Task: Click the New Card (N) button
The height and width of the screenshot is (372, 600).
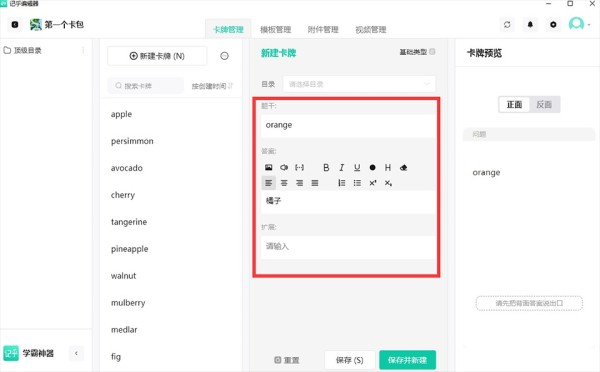Action: [x=157, y=56]
